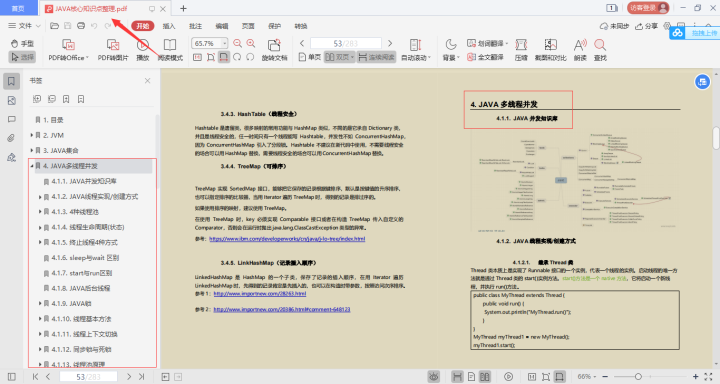Image resolution: width=720 pixels, height=384 pixels.
Task: Click the zoom in magnifier icon
Action: (251, 43)
